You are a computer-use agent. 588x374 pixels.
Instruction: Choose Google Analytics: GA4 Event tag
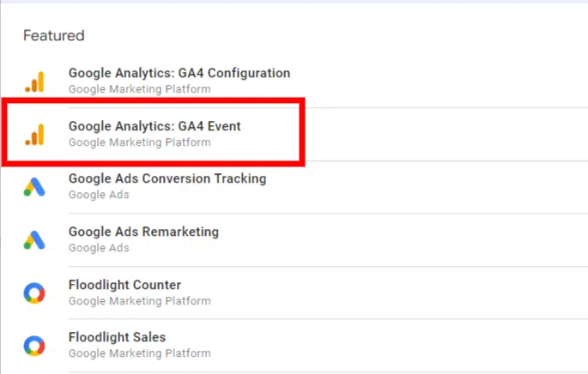click(155, 126)
